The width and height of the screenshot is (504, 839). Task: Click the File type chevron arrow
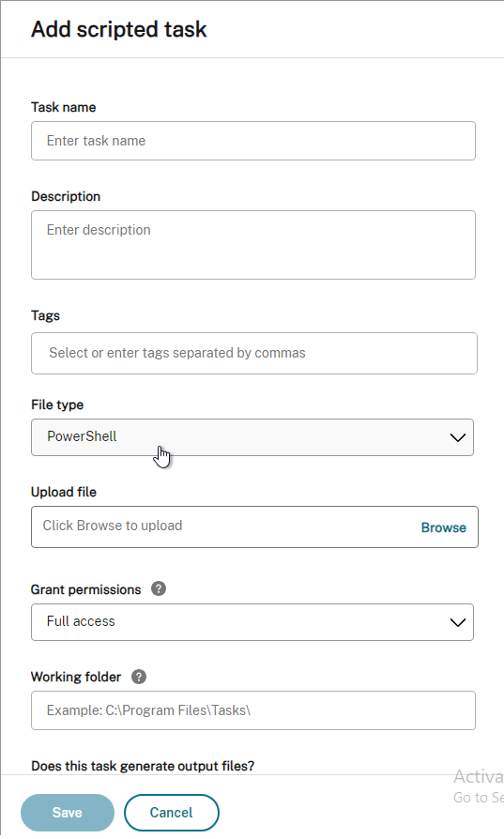(x=457, y=437)
